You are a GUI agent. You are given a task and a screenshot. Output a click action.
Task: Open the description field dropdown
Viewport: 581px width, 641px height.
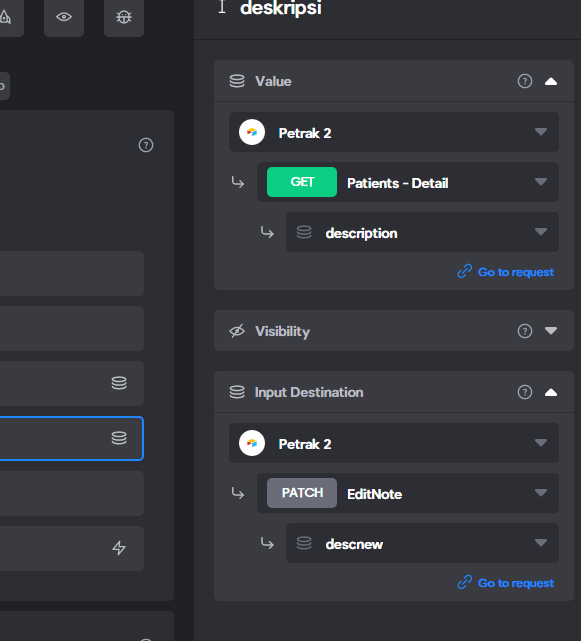pyautogui.click(x=422, y=232)
